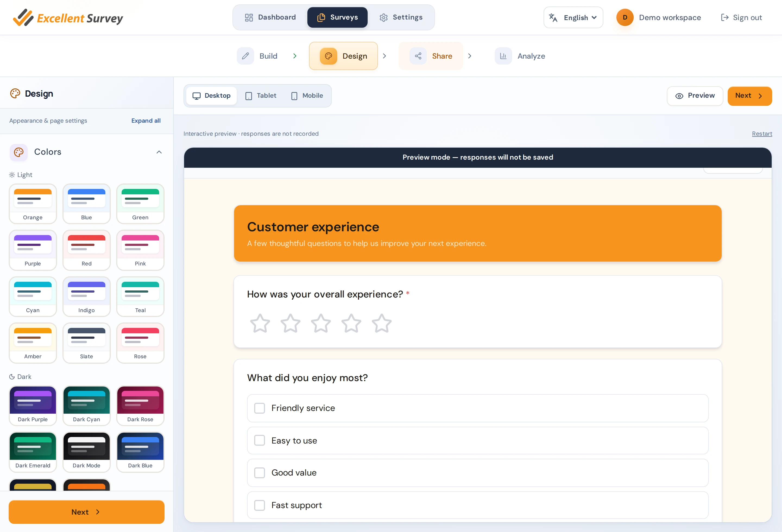Screen dimensions: 782x532
Task: Collapse the Colors section chevron
Action: 159,152
